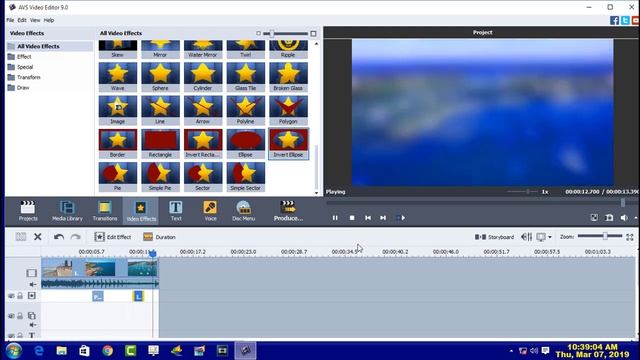Select the Invert Ellipse effect thumbnail
This screenshot has height=360, width=640.
[x=288, y=144]
